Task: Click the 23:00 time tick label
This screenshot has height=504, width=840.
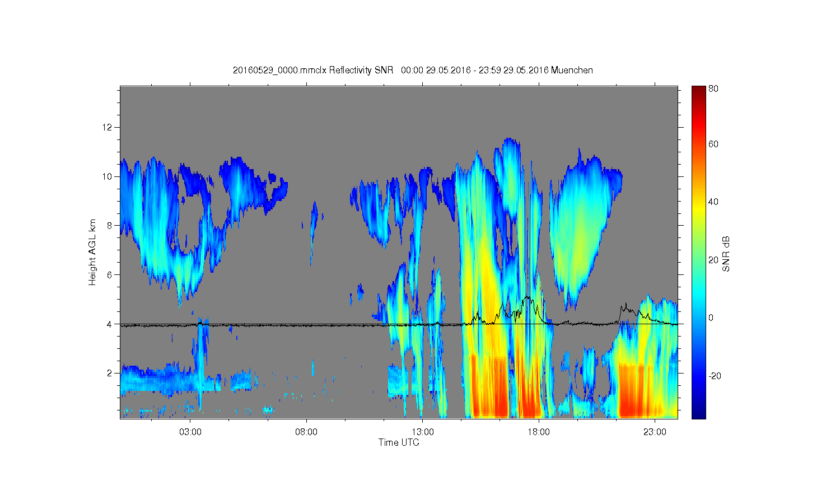Action: coord(655,432)
